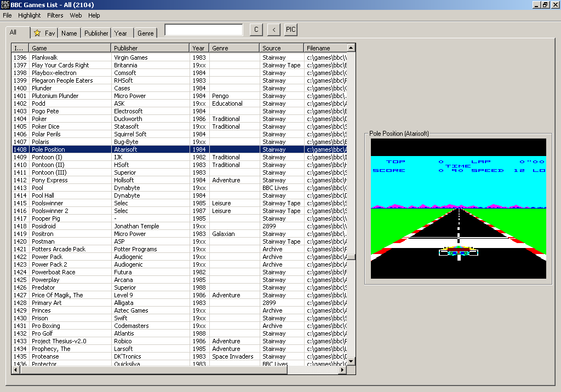Click the Pole Position screenshot preview
Image resolution: width=561 pixels, height=392 pixels.
459,209
